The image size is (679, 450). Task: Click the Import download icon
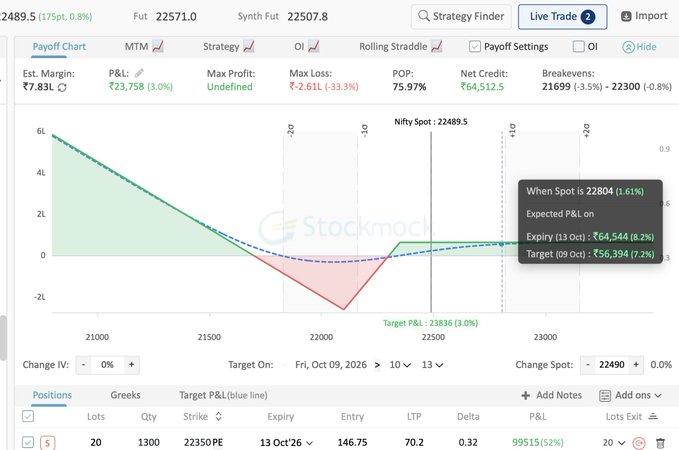pyautogui.click(x=626, y=16)
